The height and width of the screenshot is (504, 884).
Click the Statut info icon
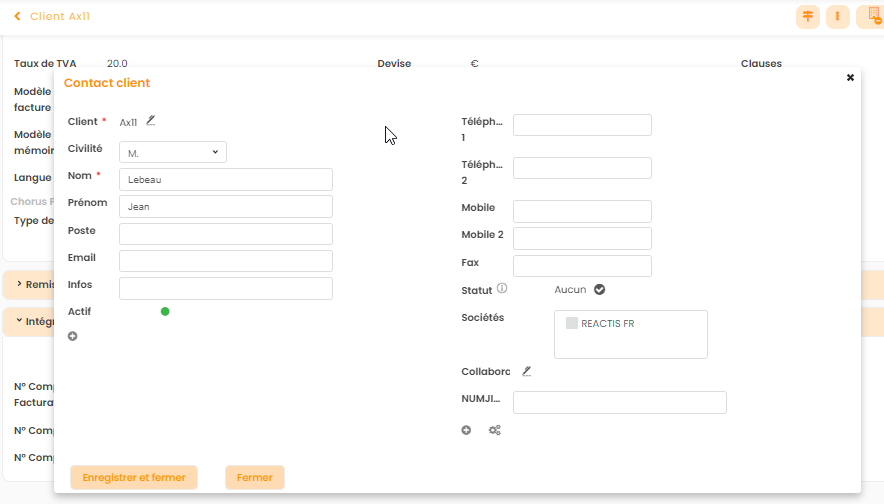click(x=502, y=289)
